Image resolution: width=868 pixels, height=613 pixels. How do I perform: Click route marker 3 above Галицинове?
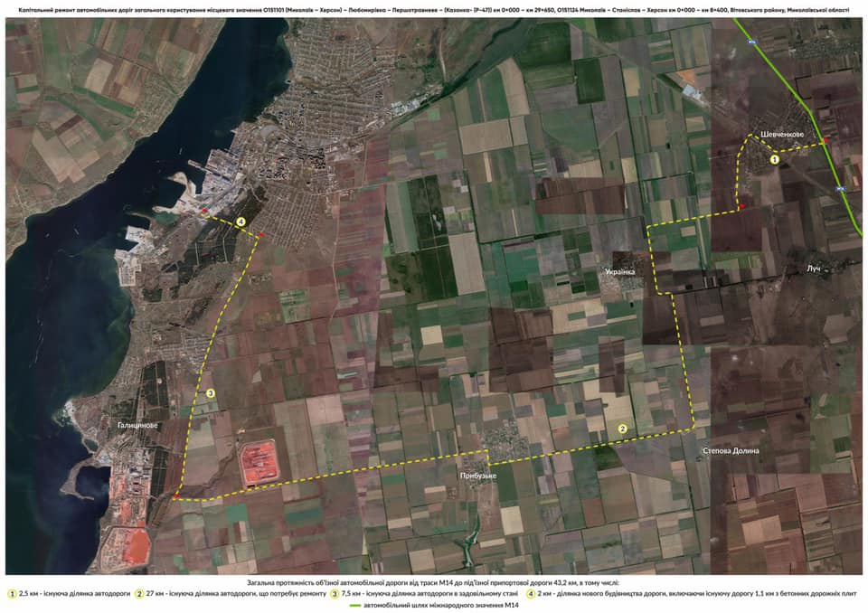211,393
